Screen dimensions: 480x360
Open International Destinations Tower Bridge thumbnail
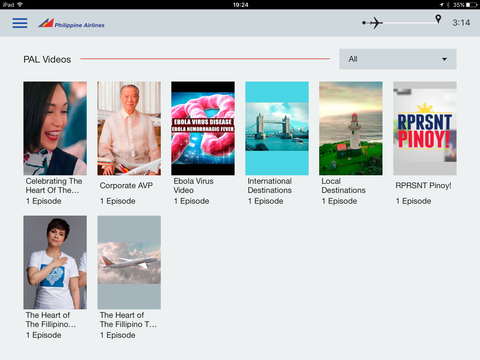[277, 128]
